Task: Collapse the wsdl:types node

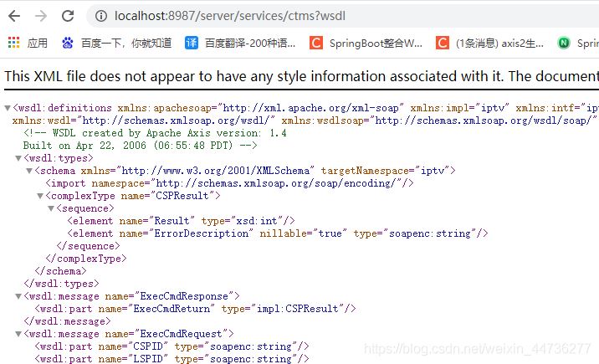Action: [18, 158]
